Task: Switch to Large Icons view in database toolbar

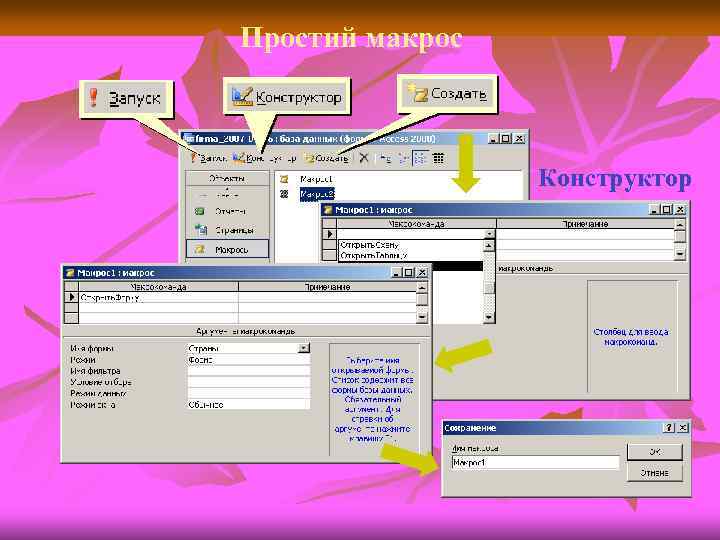Action: point(385,158)
